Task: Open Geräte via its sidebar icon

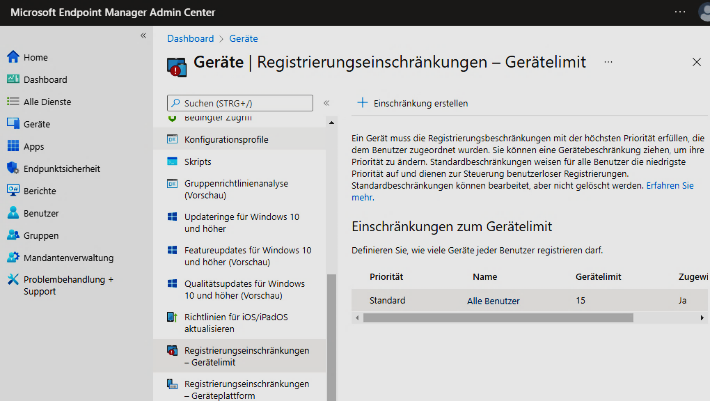Action: pos(13,124)
